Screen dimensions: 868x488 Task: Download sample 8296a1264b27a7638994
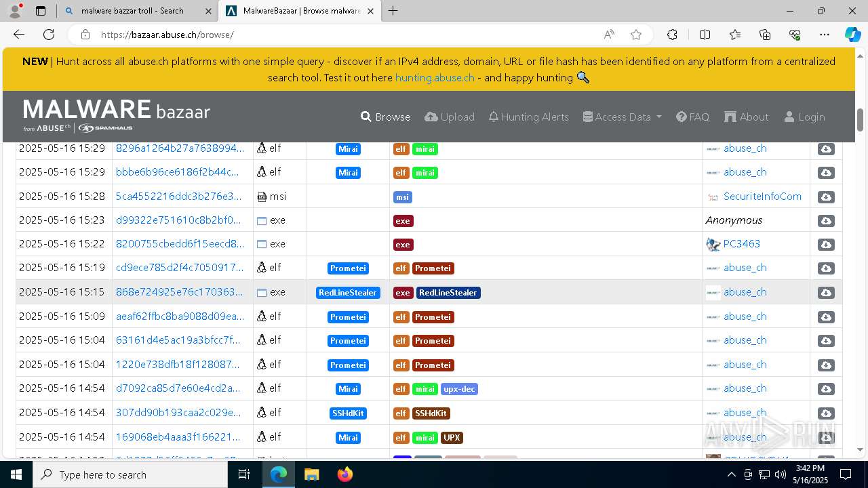[826, 149]
